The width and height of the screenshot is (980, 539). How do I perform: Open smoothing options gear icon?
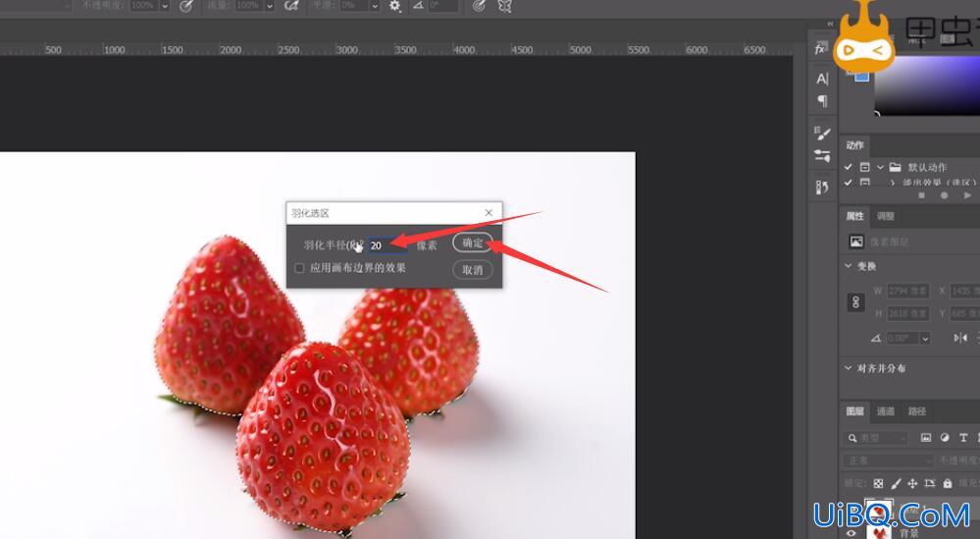pos(395,6)
